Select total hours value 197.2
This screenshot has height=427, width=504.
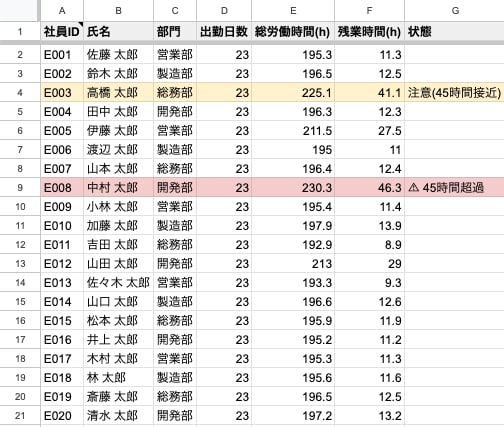pyautogui.click(x=293, y=415)
